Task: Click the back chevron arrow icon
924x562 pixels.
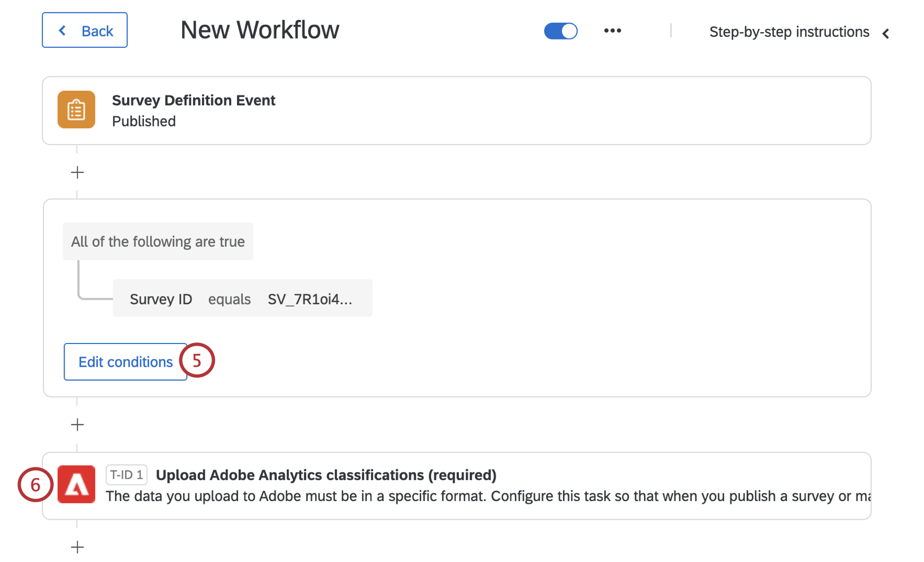Action: click(x=62, y=30)
